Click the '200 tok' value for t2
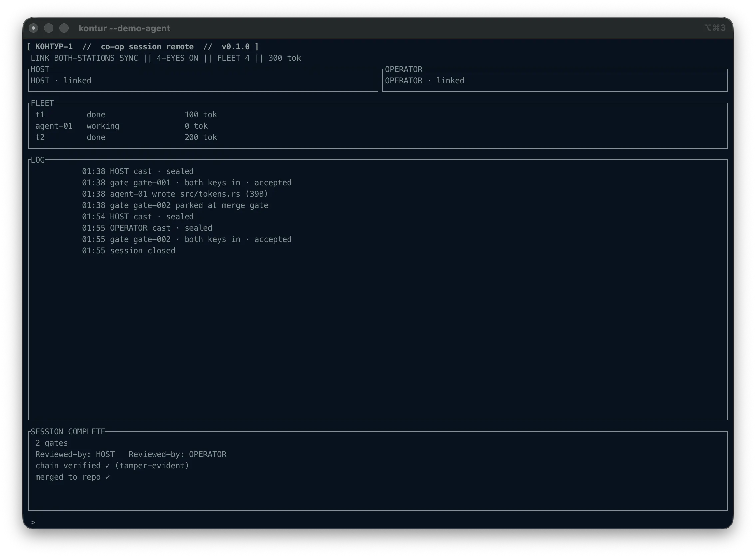 coord(200,137)
